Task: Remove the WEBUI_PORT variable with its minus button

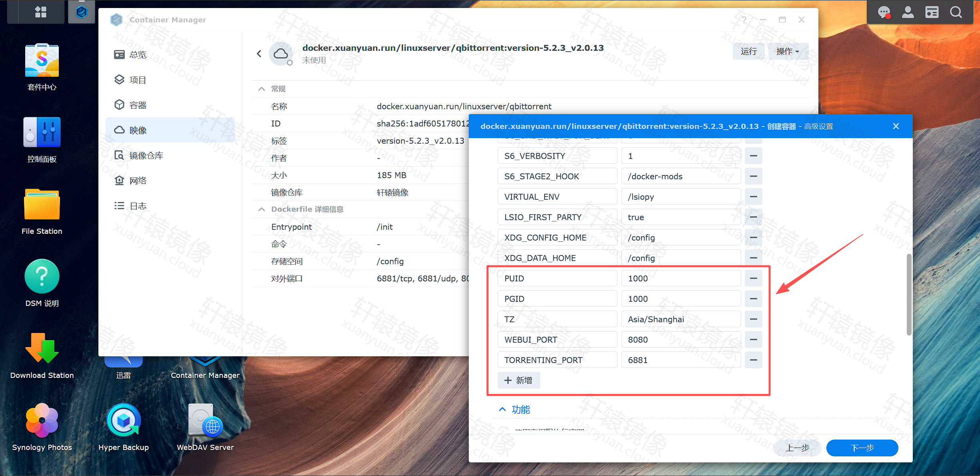Action: [753, 339]
